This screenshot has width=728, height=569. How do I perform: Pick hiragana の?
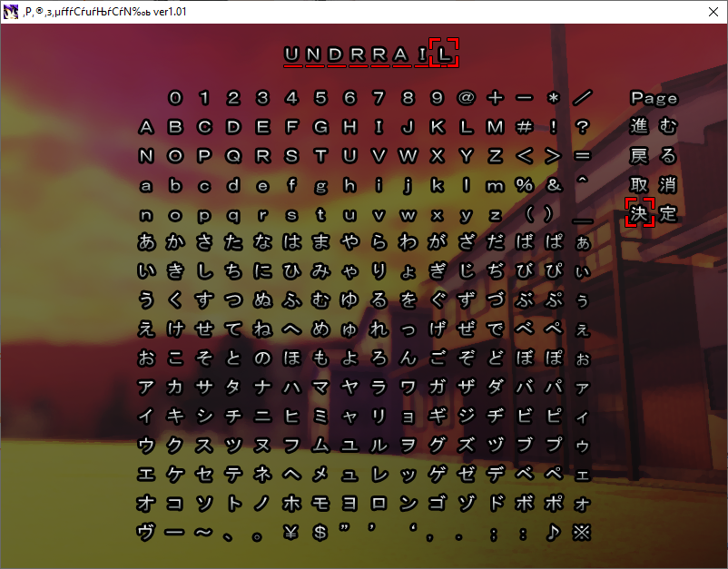pyautogui.click(x=262, y=358)
